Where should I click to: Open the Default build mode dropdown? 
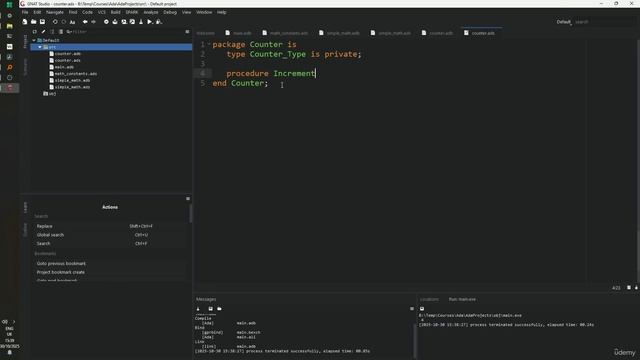(564, 22)
